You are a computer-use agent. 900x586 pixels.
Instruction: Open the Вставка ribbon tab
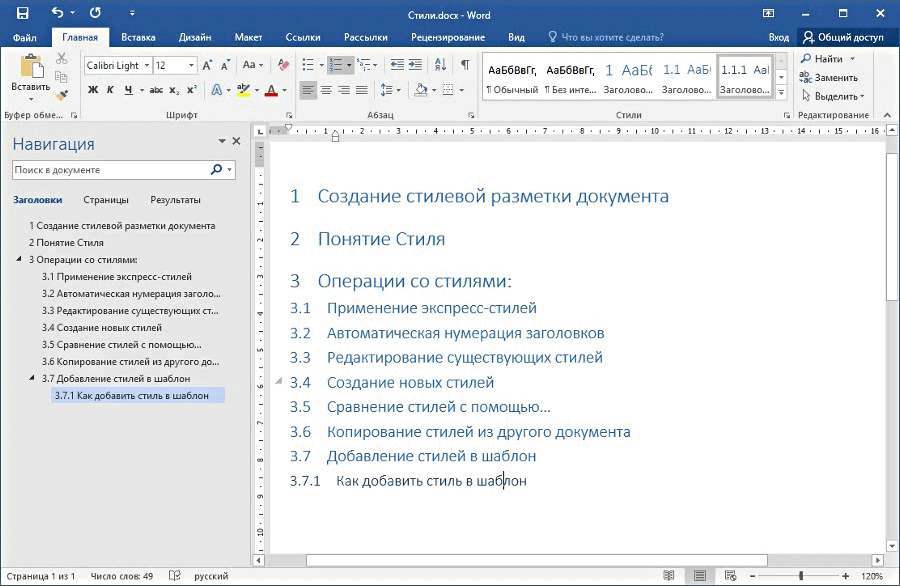tap(138, 37)
